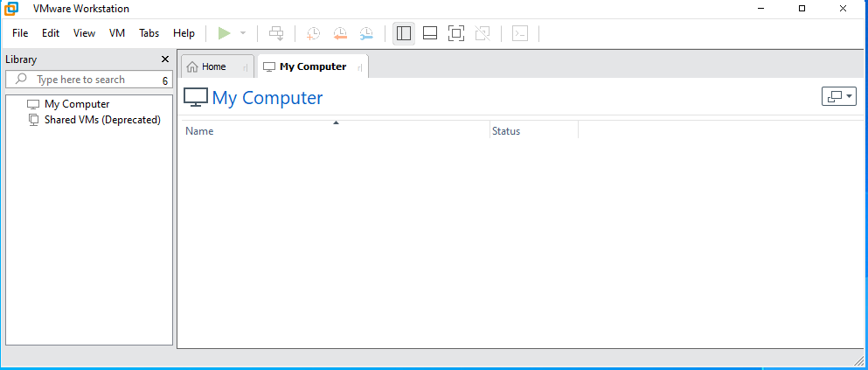
Task: Toggle the library sidebar view icon
Action: coord(404,33)
